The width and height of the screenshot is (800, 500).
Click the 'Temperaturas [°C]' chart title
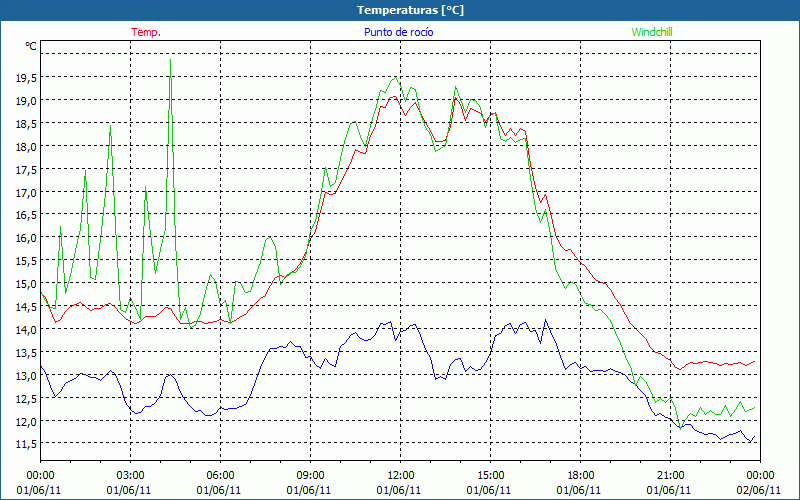(410, 10)
